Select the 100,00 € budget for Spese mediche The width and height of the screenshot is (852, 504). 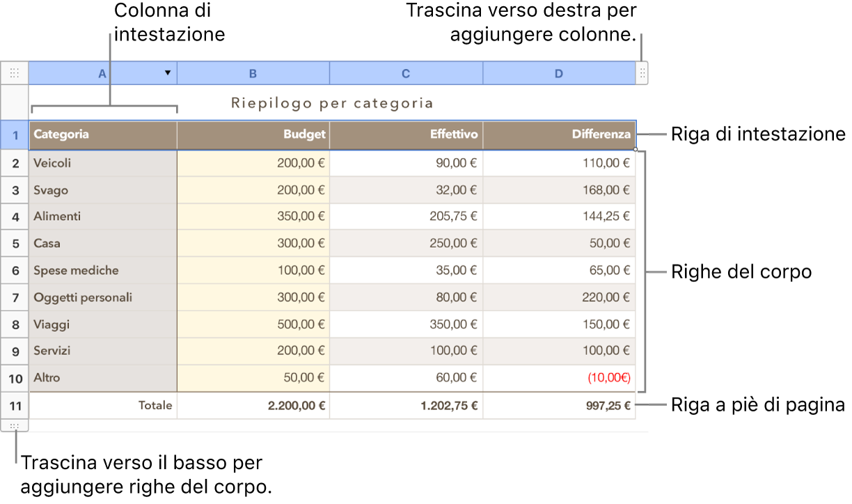[253, 271]
